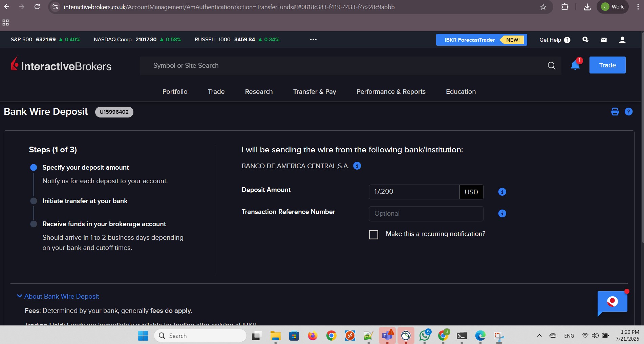Click the browser forward arrow

[x=22, y=7]
